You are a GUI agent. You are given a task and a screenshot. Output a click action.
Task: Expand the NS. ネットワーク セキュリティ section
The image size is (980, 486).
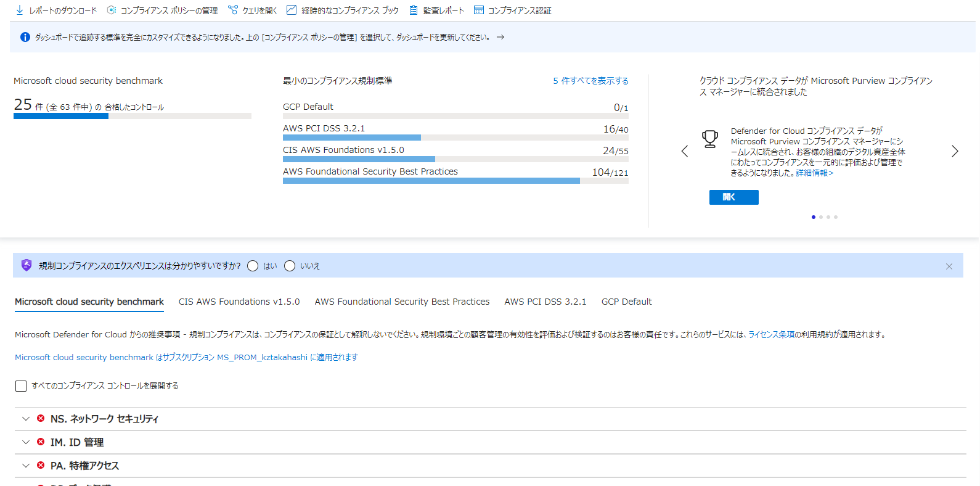coord(26,419)
